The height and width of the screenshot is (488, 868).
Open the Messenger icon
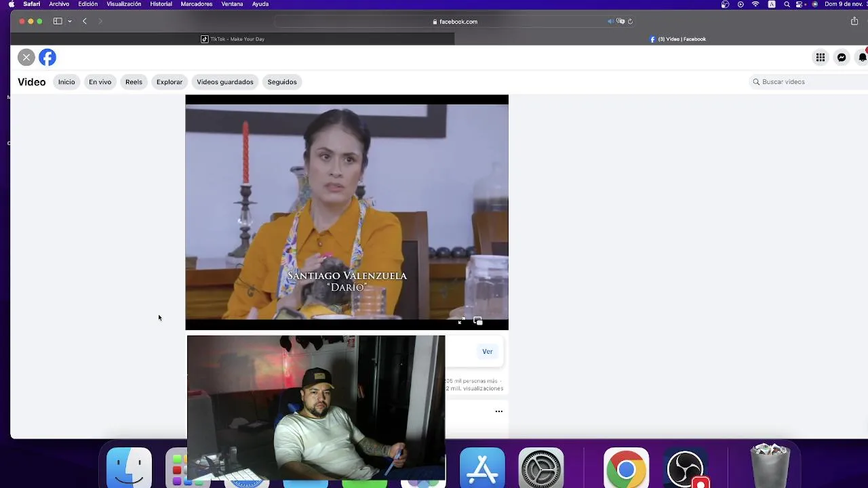842,58
